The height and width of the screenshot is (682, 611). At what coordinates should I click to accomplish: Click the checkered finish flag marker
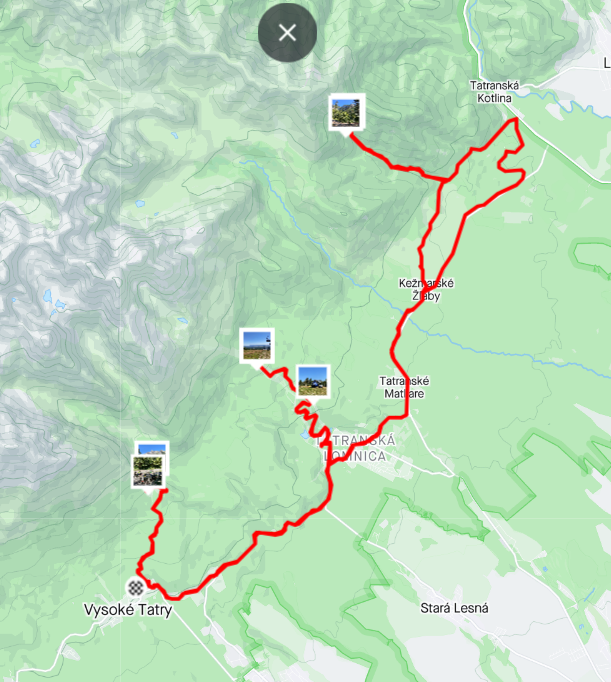pyautogui.click(x=136, y=588)
